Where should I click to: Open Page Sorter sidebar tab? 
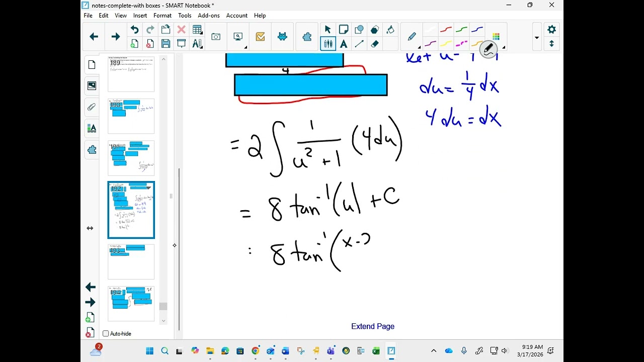pos(92,65)
